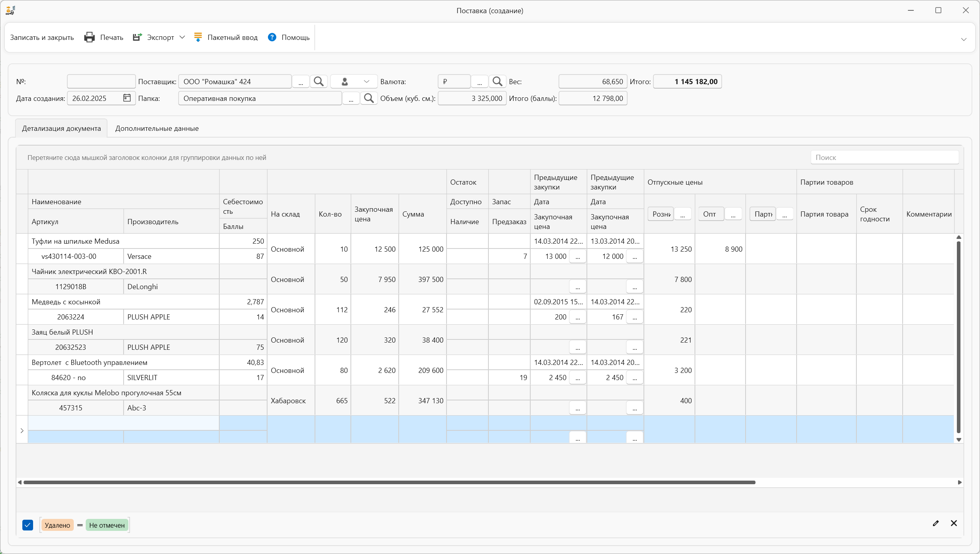Select row Медведь с косынкой
Screen dimensions: 980x554
coord(124,302)
